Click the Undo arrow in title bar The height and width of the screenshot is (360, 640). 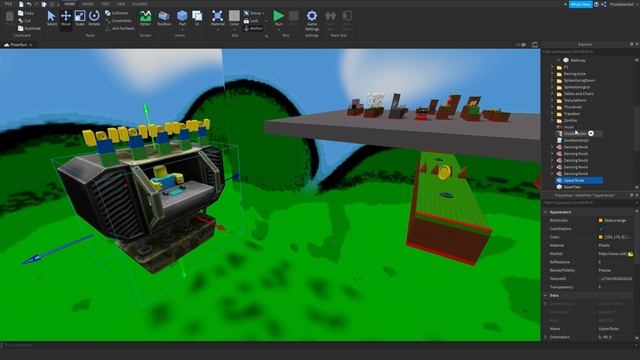(x=29, y=4)
